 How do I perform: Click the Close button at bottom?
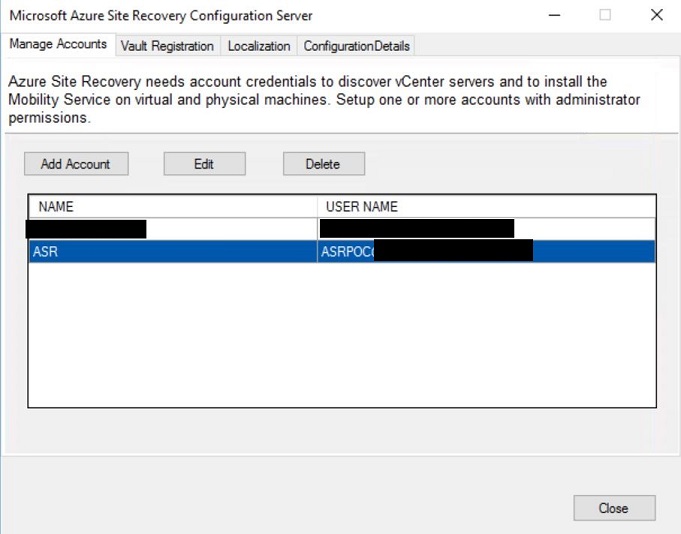614,508
